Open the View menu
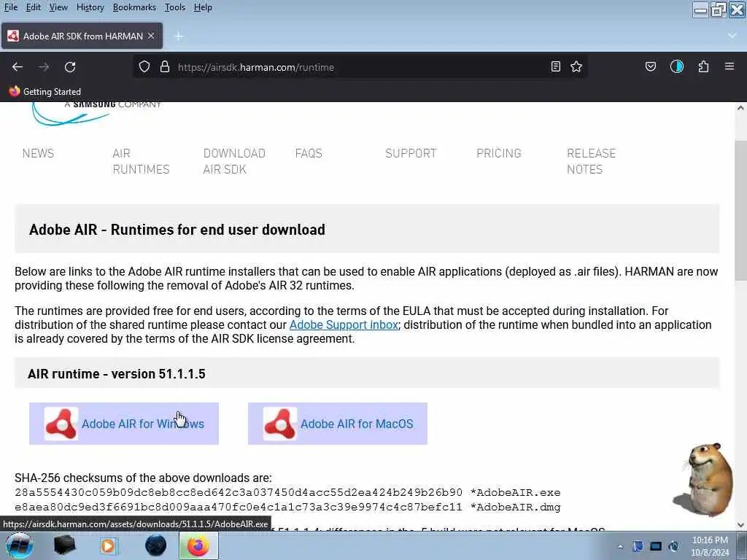Viewport: 747px width, 560px height. 58,7
